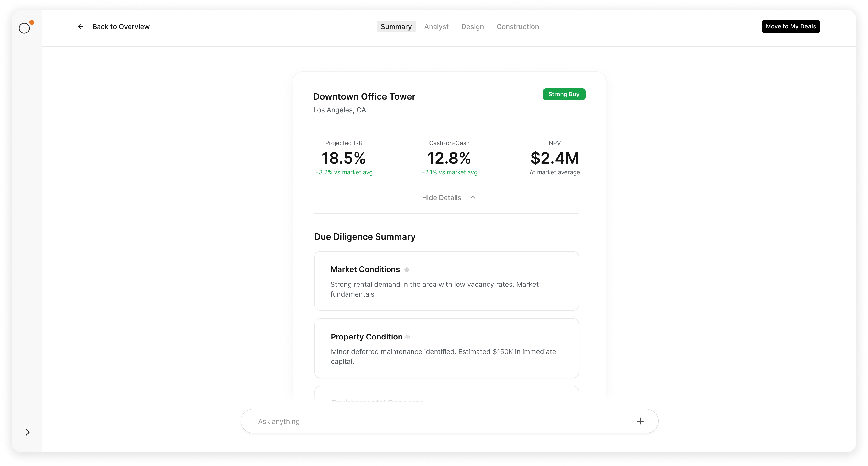
Task: Open the Market Conditions card
Action: click(x=446, y=281)
